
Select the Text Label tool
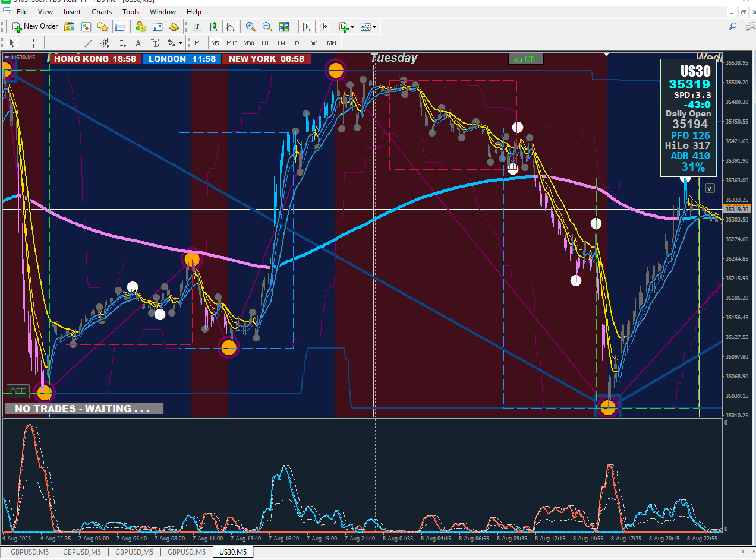click(155, 43)
